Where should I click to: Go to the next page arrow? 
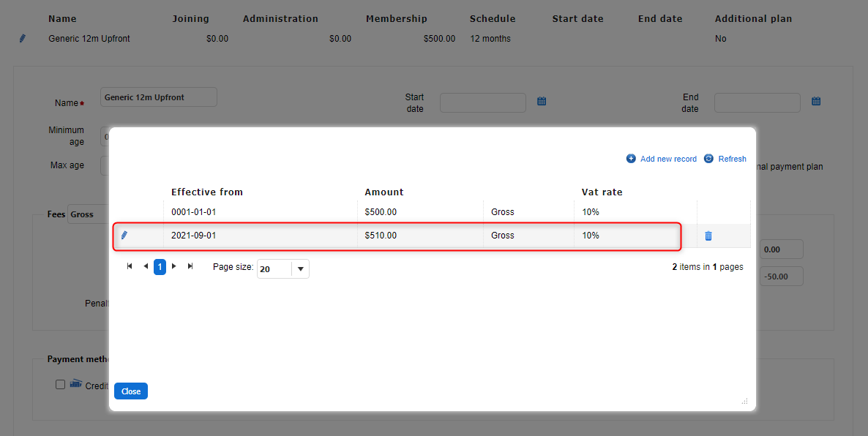point(174,267)
